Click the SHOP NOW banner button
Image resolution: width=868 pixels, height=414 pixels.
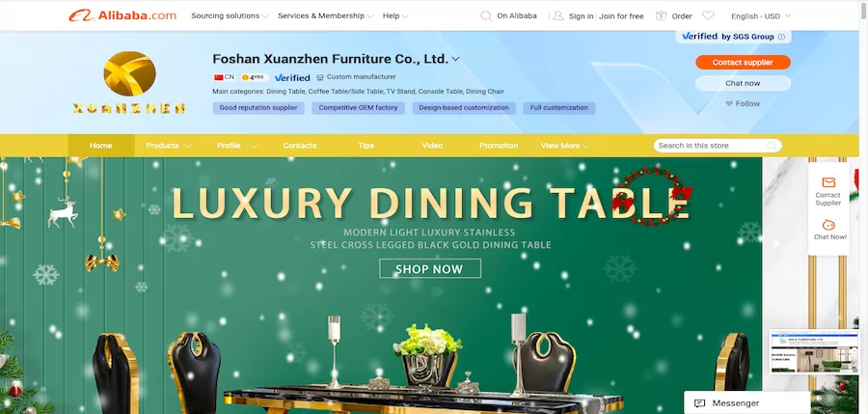coord(429,269)
